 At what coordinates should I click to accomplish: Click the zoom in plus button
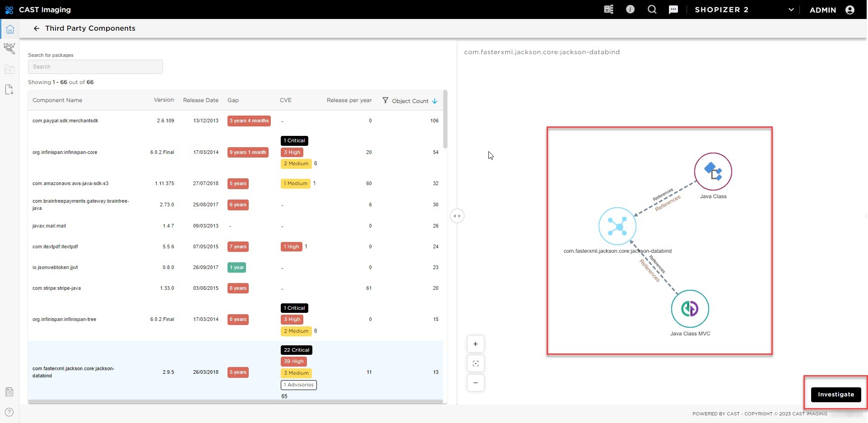pos(475,344)
